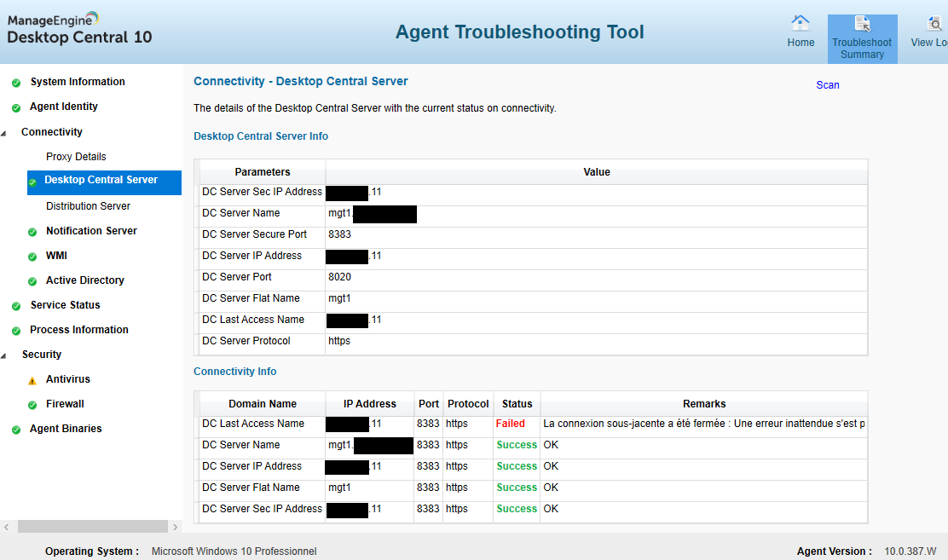The image size is (948, 560).
Task: Select Security tree heading
Action: (x=42, y=355)
